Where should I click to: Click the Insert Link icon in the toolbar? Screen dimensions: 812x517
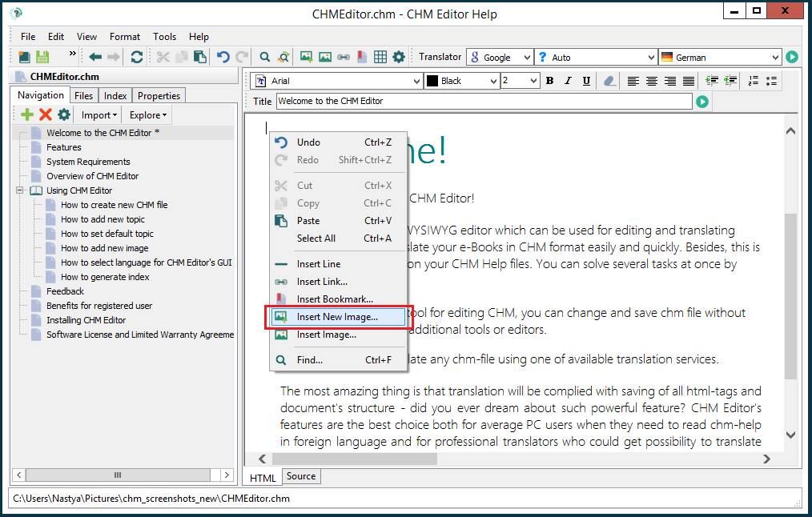[x=343, y=57]
